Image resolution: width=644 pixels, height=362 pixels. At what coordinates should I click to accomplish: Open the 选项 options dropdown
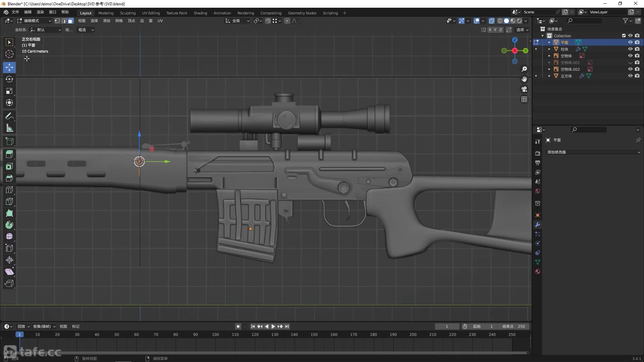(522, 30)
